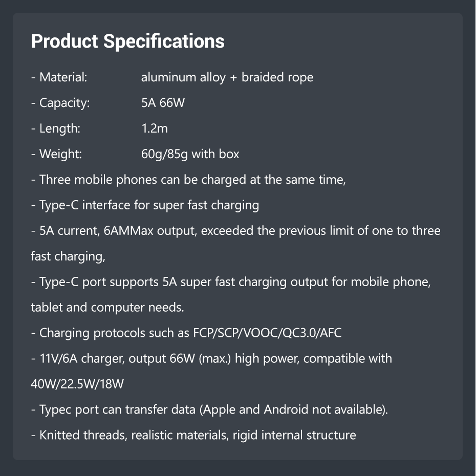Click the three mobile phones charging line
This screenshot has height=476, width=476.
pos(188,180)
